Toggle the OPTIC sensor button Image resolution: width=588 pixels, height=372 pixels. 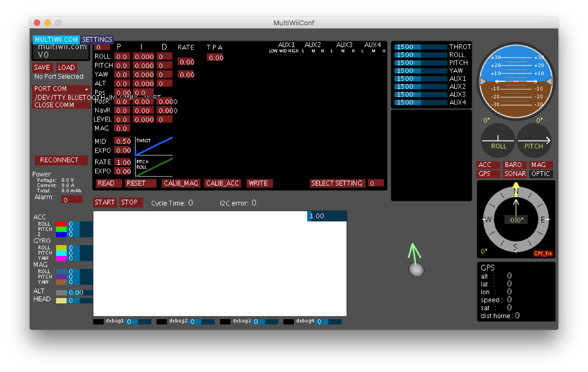click(541, 174)
